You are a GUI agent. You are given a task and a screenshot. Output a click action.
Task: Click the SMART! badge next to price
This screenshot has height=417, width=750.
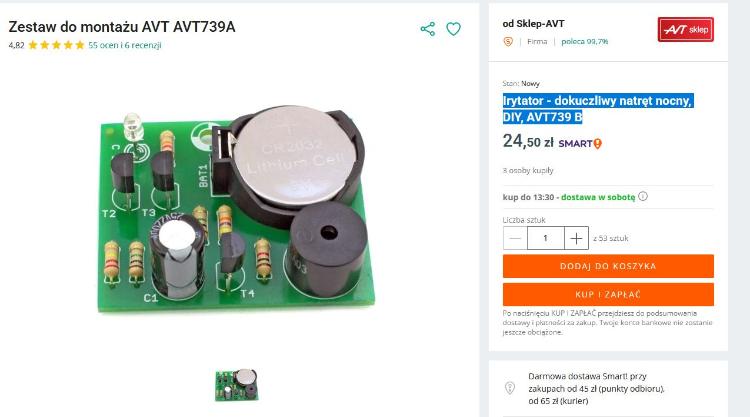(x=580, y=143)
